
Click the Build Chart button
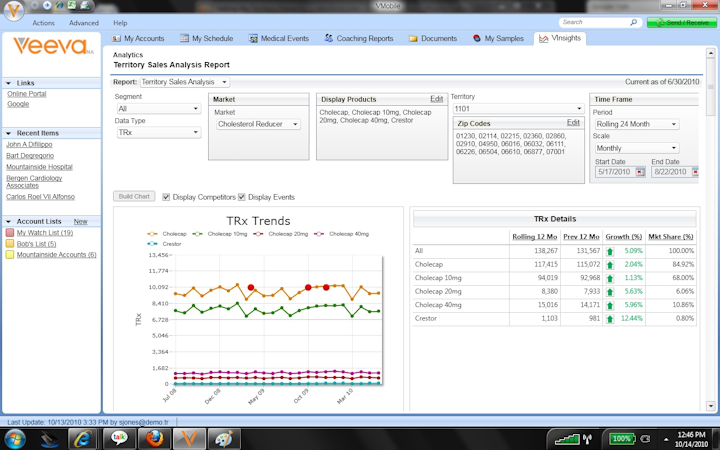(x=134, y=197)
